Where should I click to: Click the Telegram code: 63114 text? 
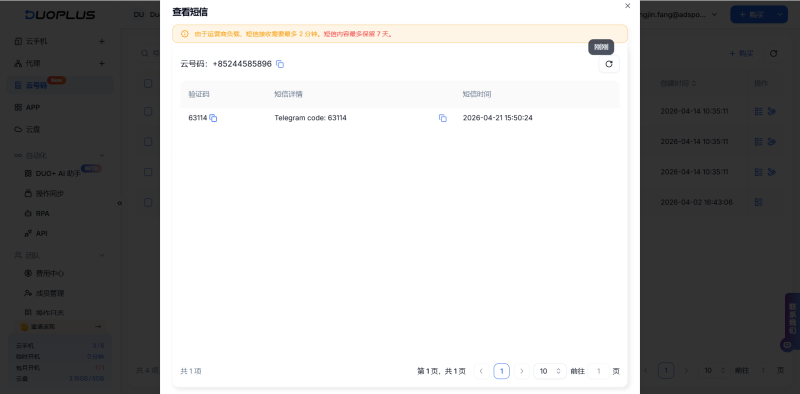point(310,118)
